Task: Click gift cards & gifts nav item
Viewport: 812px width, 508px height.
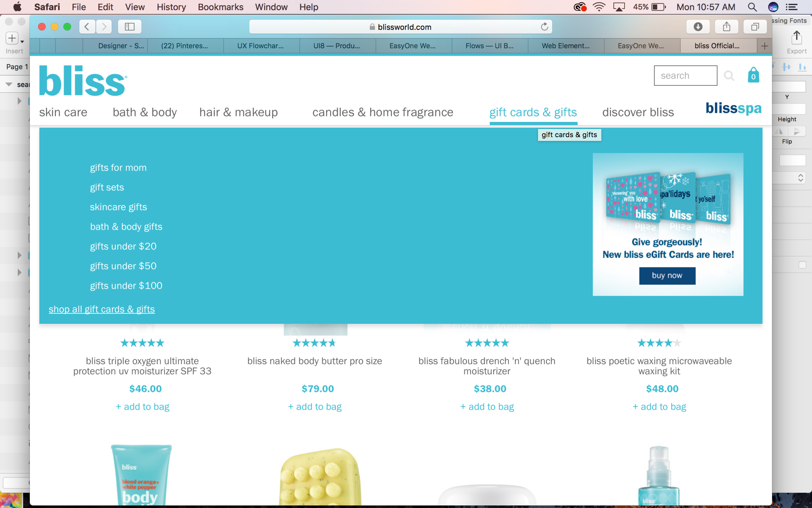Action: 533,112
